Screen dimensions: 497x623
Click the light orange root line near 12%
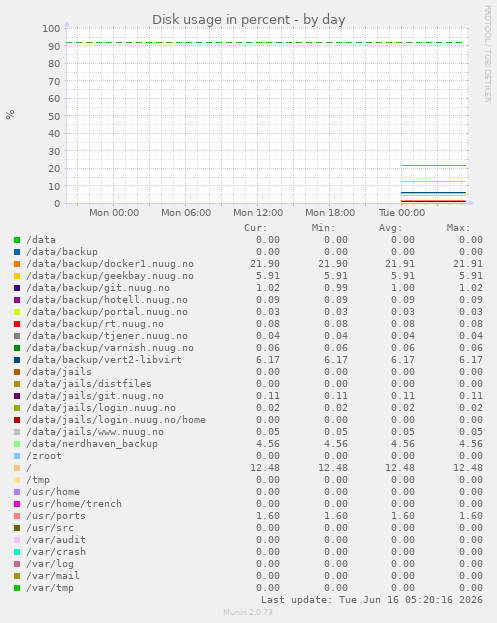tap(433, 182)
